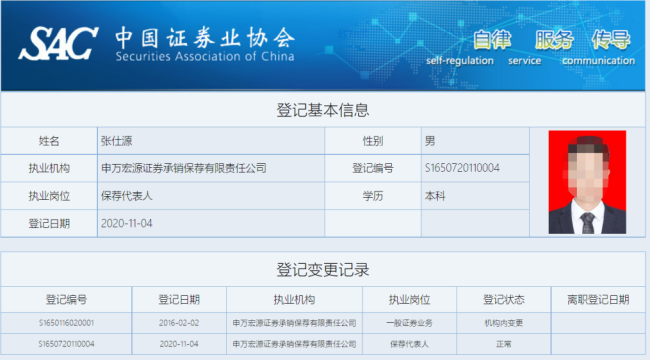Viewport: 650px width, 360px height.
Task: Select the institution value in basic info
Action: pos(184,168)
